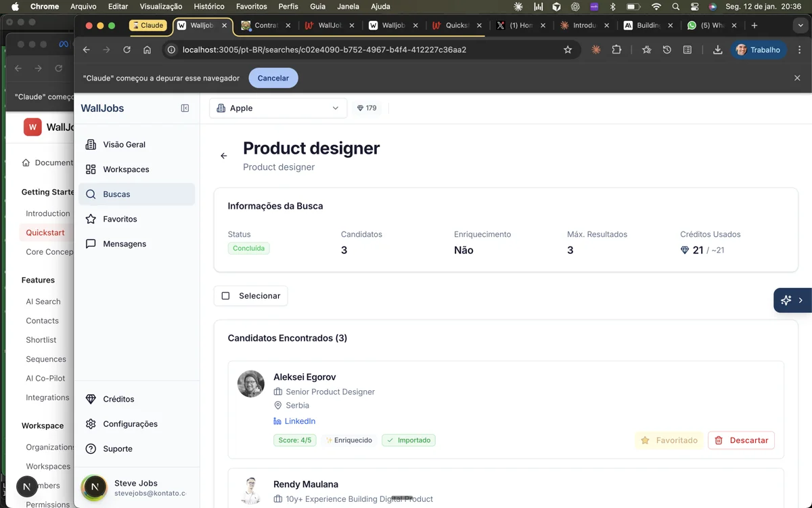The height and width of the screenshot is (508, 812).
Task: Collapse the sidebar with the panel icon beside WallJobs
Action: [x=184, y=108]
